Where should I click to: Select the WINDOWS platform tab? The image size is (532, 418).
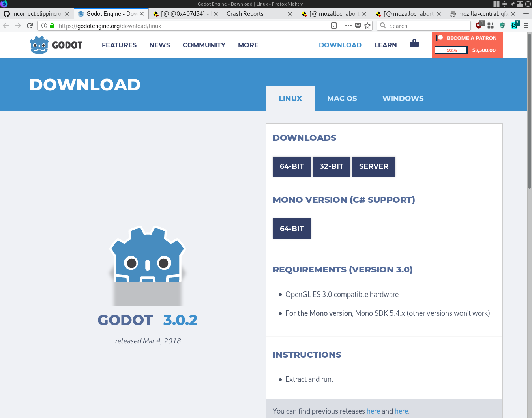point(403,99)
